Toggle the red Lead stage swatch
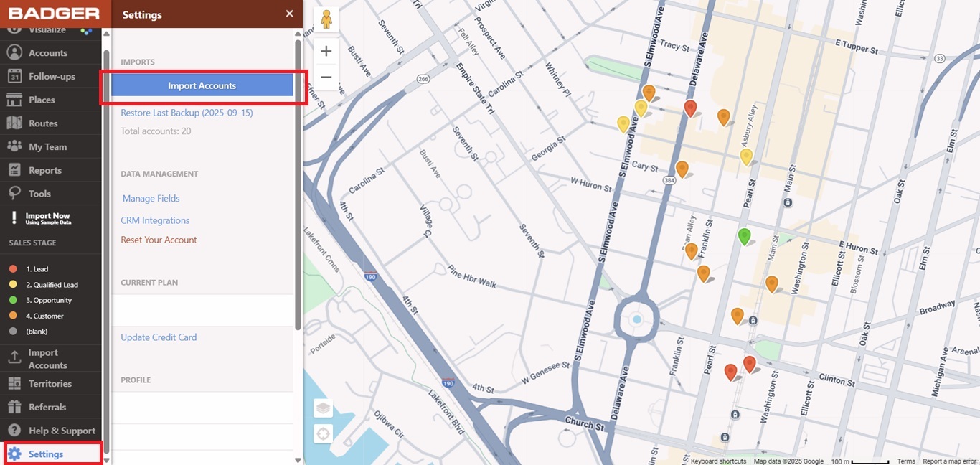Viewport: 980px width, 465px height. tap(13, 269)
